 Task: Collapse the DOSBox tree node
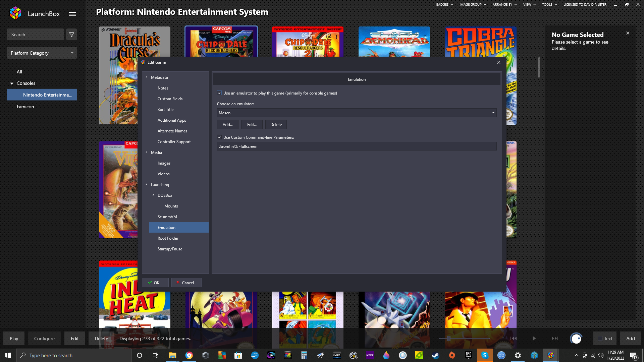point(153,195)
